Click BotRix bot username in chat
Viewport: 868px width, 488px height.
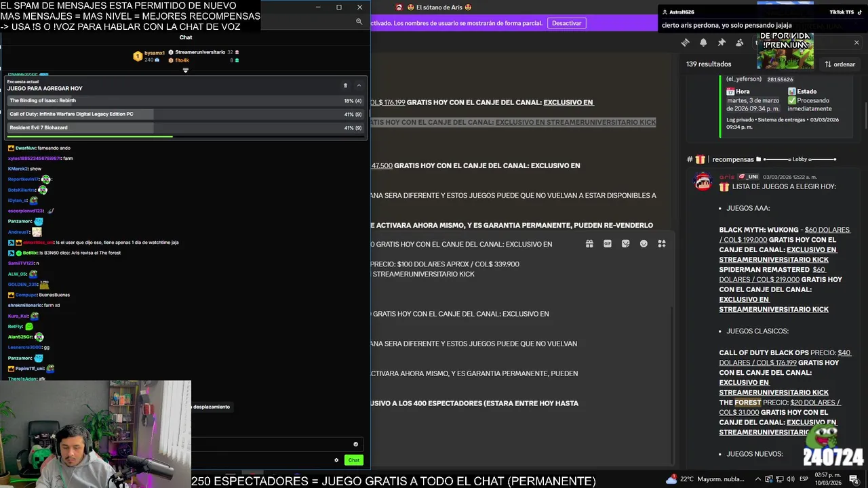tap(30, 253)
